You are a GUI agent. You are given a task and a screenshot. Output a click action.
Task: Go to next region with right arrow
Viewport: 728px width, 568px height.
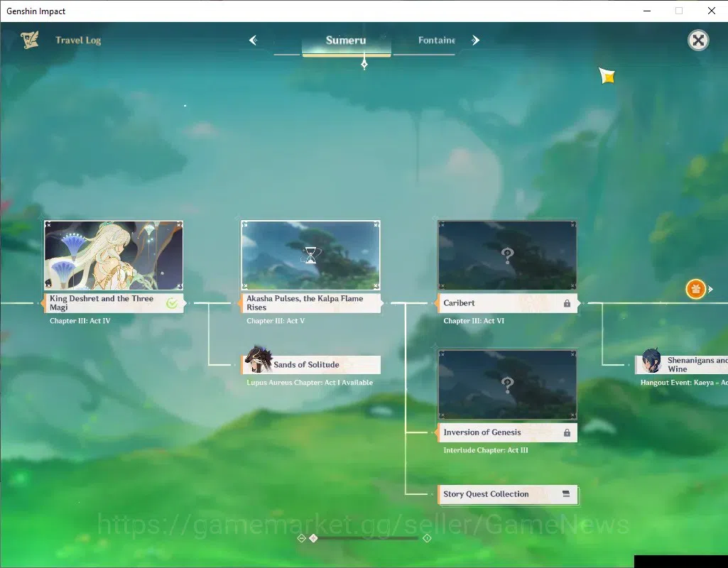click(475, 40)
